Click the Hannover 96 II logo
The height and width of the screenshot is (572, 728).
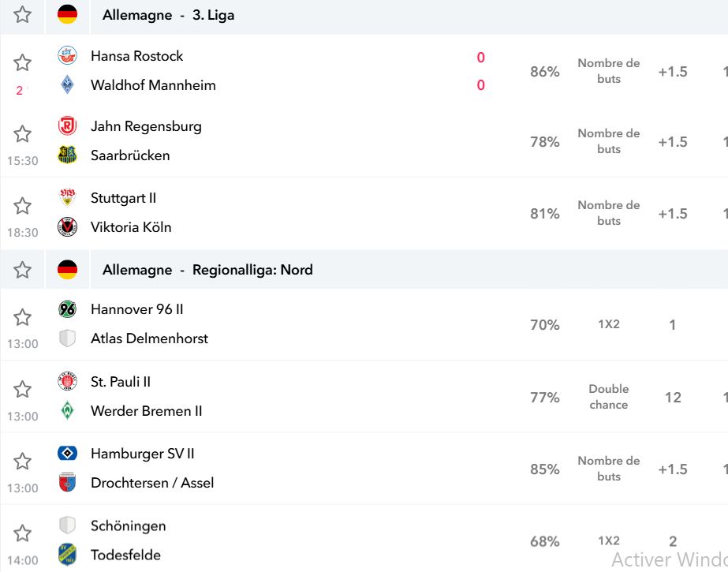[67, 309]
